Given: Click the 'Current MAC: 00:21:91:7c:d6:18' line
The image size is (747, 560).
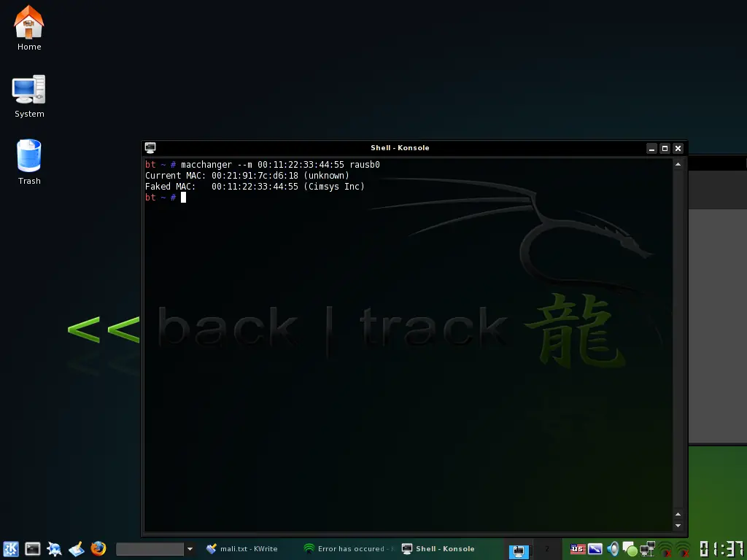Looking at the screenshot, I should (247, 176).
